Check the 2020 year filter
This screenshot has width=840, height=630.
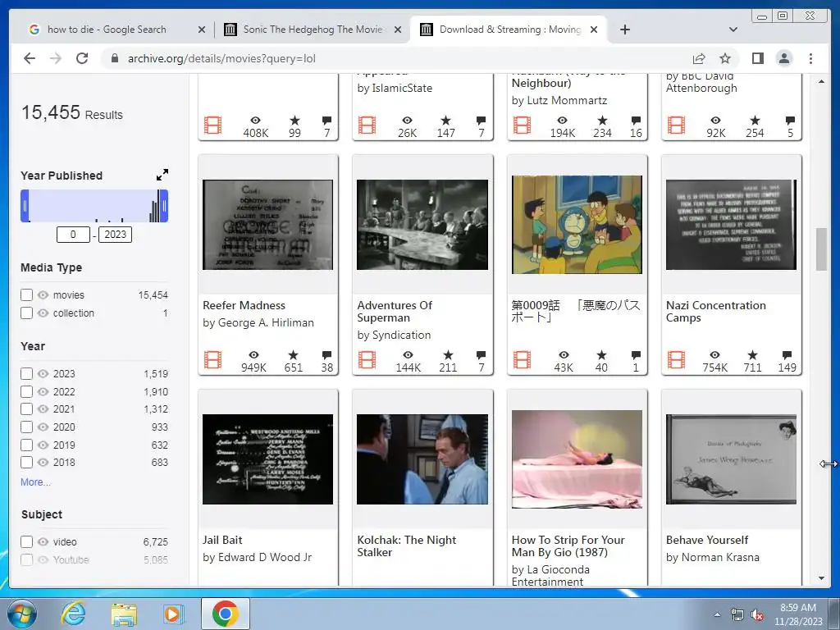coord(26,427)
